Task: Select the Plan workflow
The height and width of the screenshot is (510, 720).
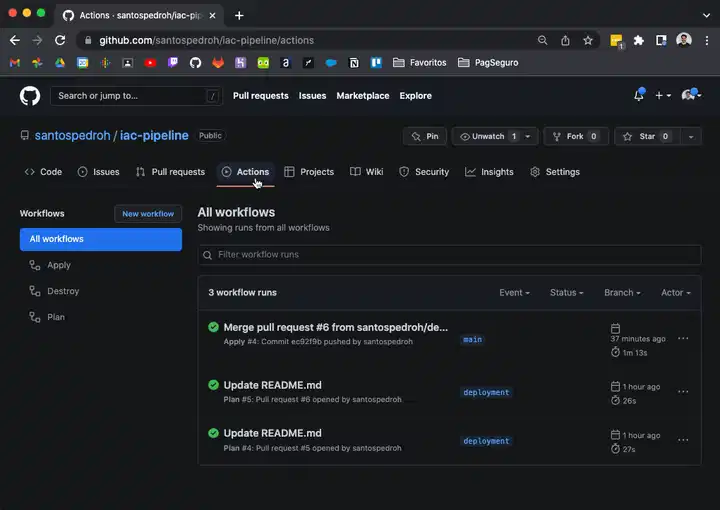Action: click(101, 317)
